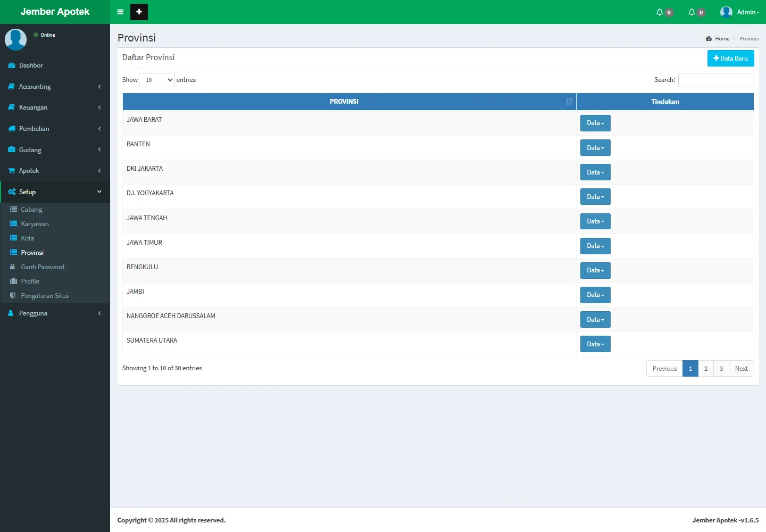Image resolution: width=766 pixels, height=532 pixels.
Task: Click into the Search input field
Action: pos(716,80)
